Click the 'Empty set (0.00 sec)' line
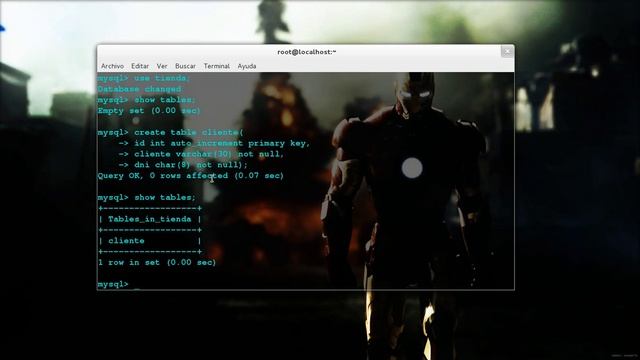640x360 pixels. point(149,111)
